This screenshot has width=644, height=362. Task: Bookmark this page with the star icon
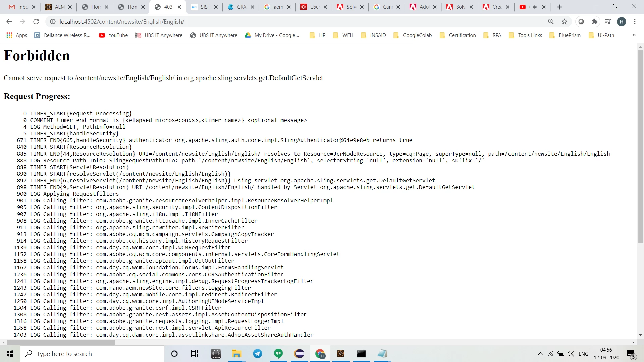click(x=565, y=22)
